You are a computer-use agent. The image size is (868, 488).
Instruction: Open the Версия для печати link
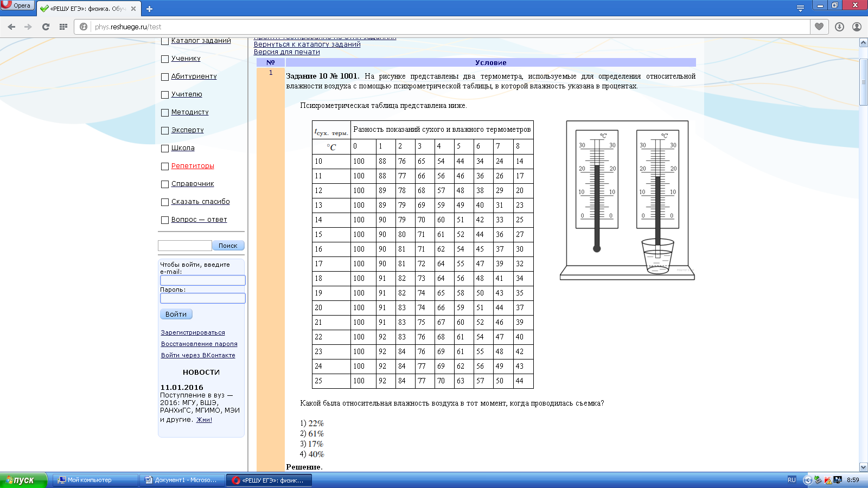pyautogui.click(x=286, y=52)
